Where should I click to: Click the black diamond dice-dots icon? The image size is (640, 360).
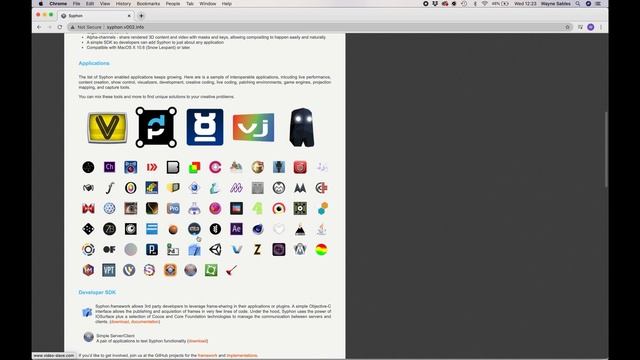(88, 229)
